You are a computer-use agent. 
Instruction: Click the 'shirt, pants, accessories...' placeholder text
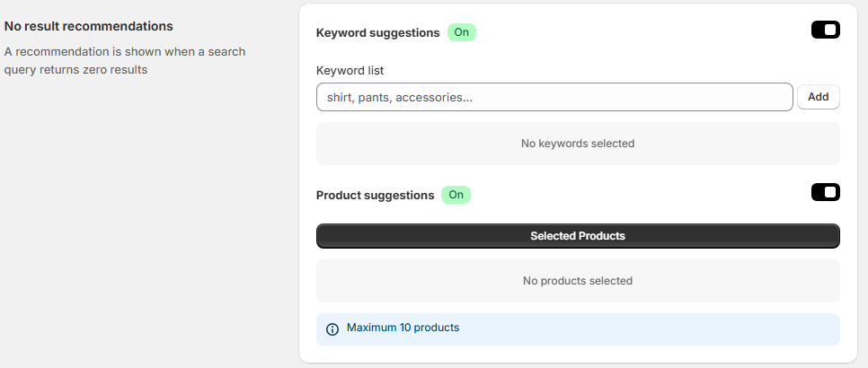(x=400, y=97)
